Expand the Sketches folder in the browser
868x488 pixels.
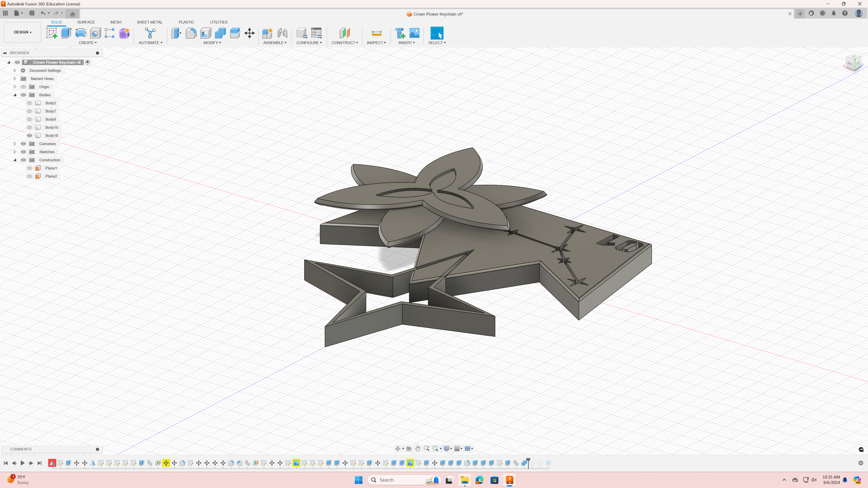(15, 152)
